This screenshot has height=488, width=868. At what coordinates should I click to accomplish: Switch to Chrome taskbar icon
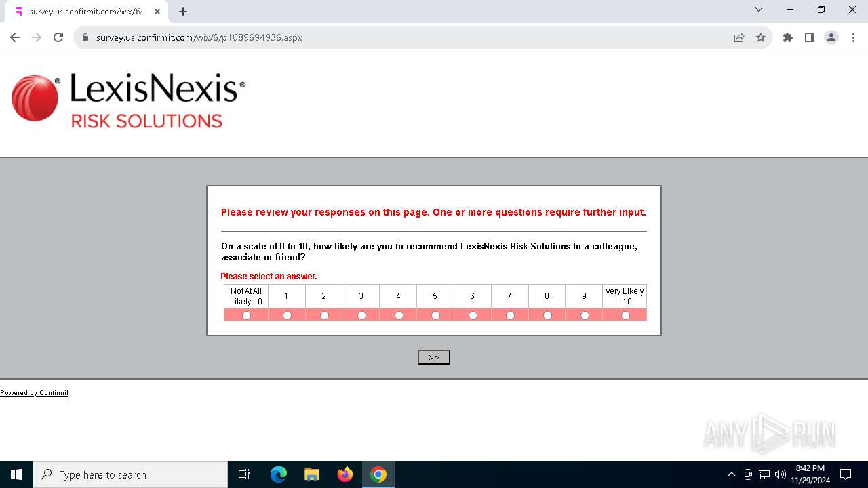[378, 474]
